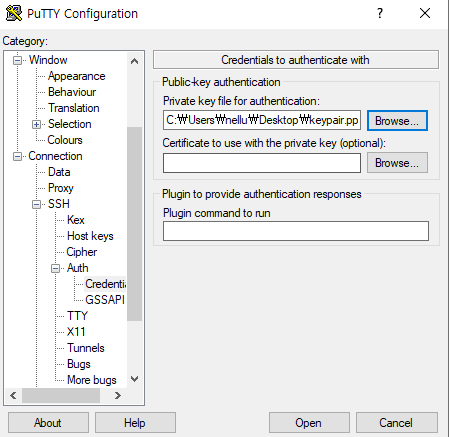The width and height of the screenshot is (449, 437).
Task: Expand the Selection tree node
Action: [x=36, y=124]
